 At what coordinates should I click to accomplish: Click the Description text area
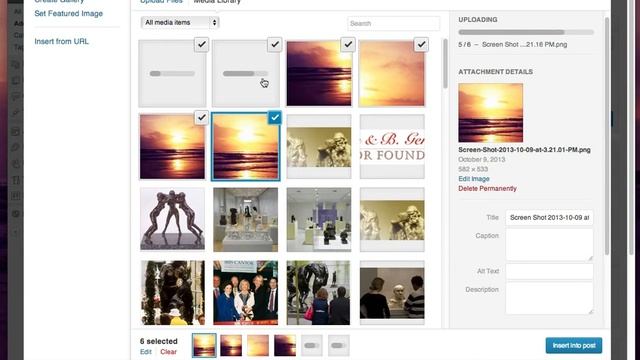[549, 298]
